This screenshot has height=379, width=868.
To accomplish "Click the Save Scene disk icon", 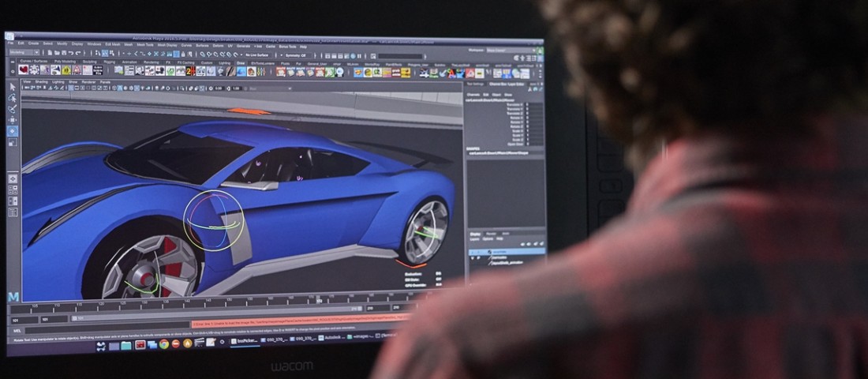I will 64,53.
